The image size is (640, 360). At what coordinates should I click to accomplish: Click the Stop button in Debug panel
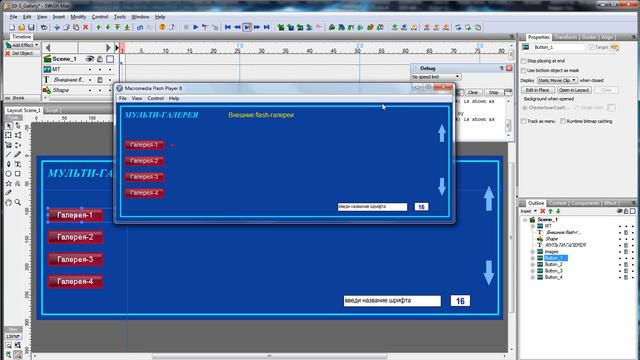tap(493, 93)
